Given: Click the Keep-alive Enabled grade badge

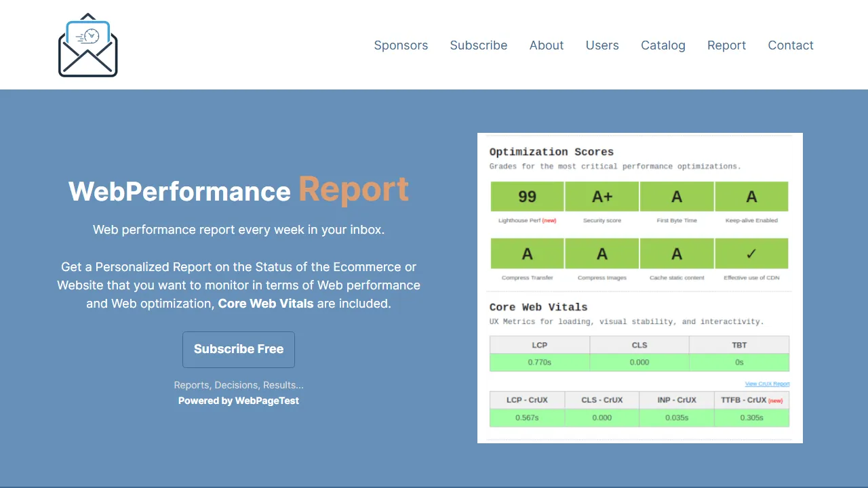Looking at the screenshot, I should pyautogui.click(x=751, y=196).
